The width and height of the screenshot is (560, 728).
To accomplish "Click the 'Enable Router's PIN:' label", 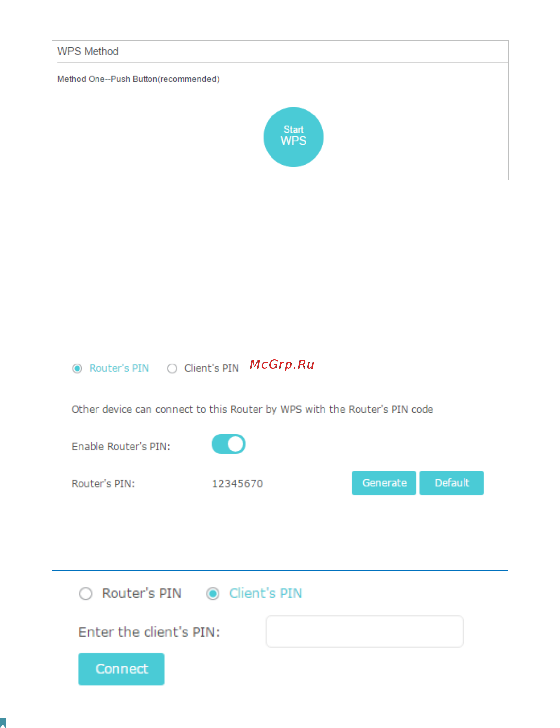I will [x=121, y=446].
